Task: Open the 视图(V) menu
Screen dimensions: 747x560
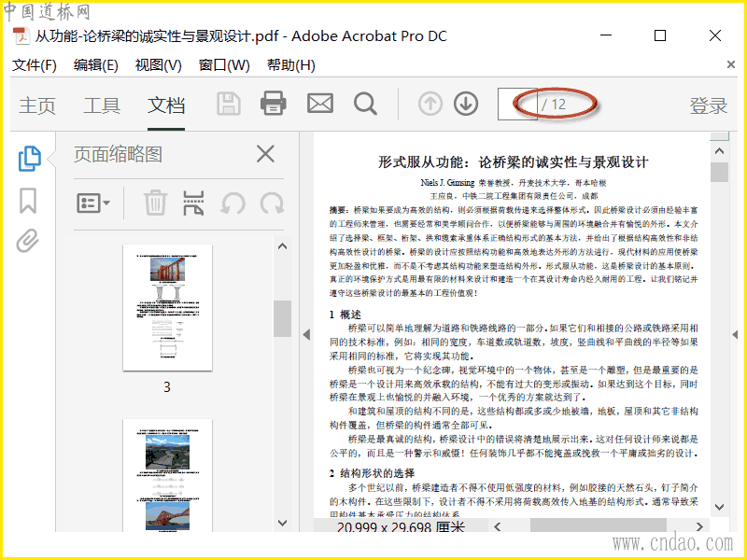Action: [x=158, y=65]
